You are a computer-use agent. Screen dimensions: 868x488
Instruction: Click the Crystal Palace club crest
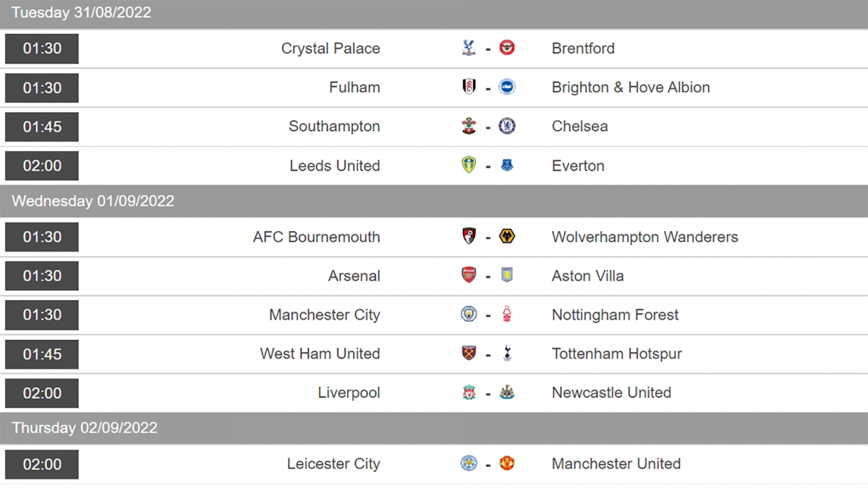[469, 48]
